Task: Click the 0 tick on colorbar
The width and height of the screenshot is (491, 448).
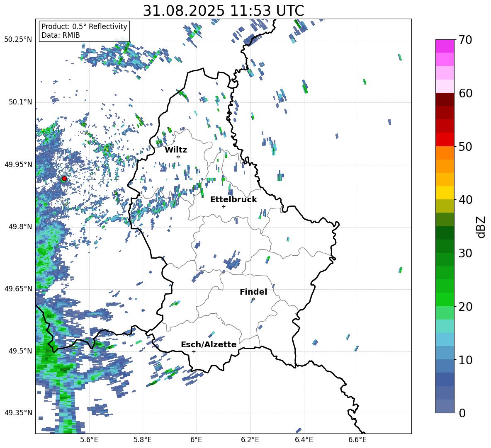Action: pyautogui.click(x=462, y=413)
